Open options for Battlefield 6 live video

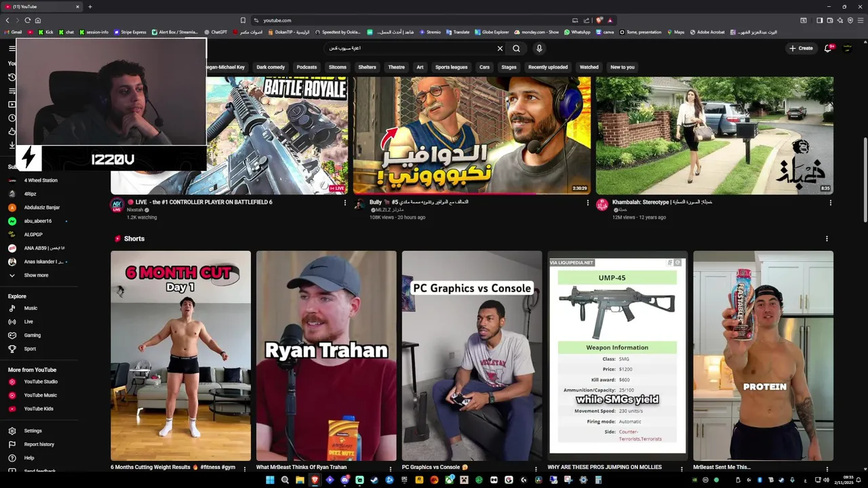(x=344, y=203)
